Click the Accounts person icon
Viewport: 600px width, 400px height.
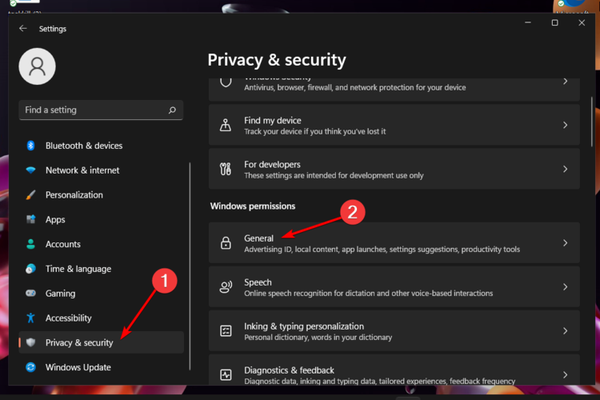coord(31,244)
